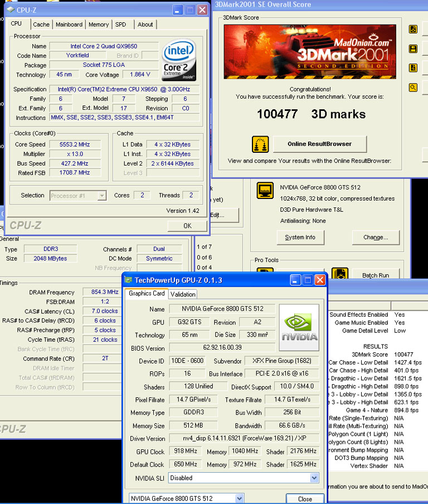
Task: Select GPU-Z Graphics Card tab
Action: point(147,293)
